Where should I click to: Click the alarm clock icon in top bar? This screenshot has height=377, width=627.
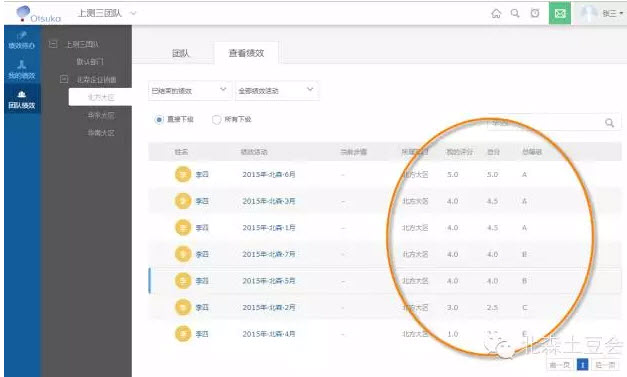coord(535,13)
